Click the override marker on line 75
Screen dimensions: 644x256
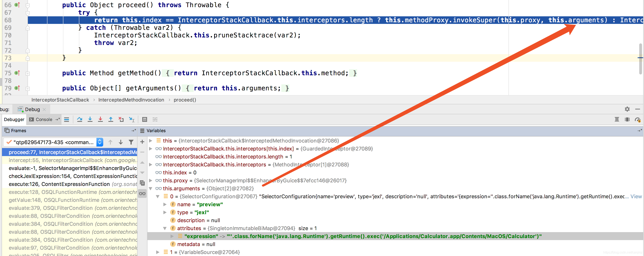pos(17,73)
